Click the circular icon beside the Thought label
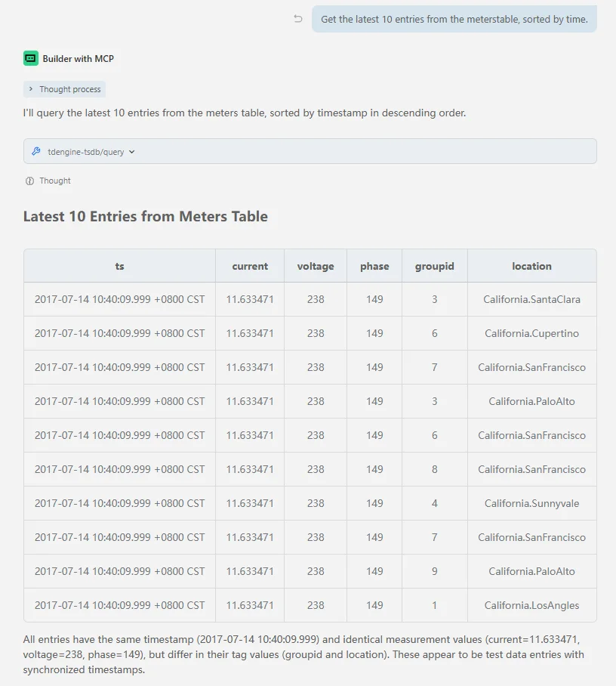The width and height of the screenshot is (616, 686). (x=30, y=181)
